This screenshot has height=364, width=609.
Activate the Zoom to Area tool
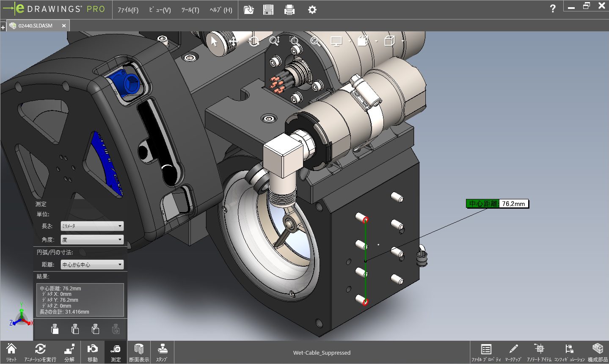(x=294, y=41)
